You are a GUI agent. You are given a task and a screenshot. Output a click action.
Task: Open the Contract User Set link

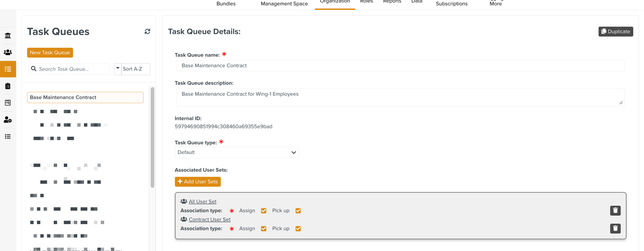(209, 220)
